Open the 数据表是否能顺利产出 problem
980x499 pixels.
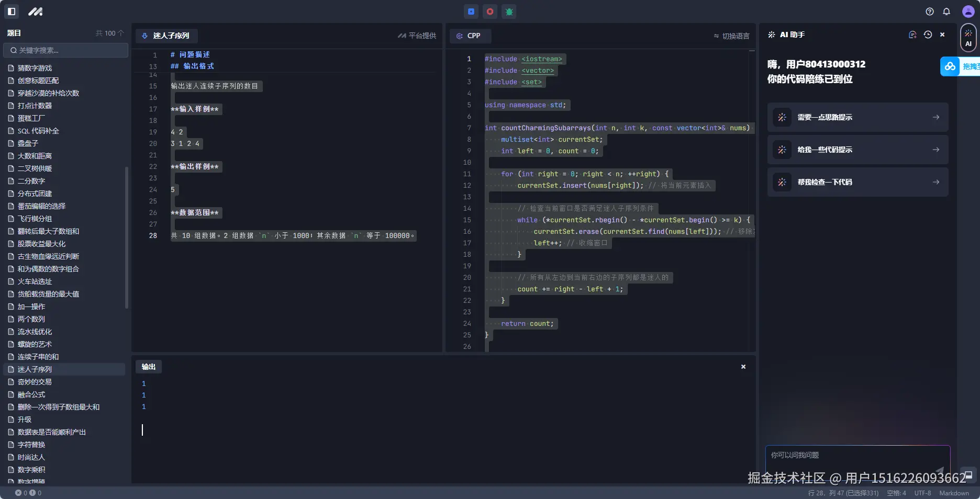[64, 432]
